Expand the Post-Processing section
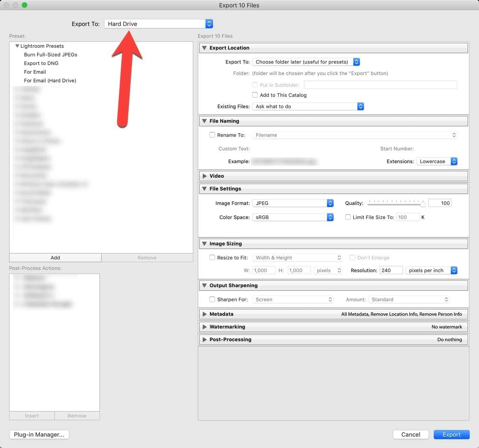Screen dimensions: 479x448 point(204,339)
